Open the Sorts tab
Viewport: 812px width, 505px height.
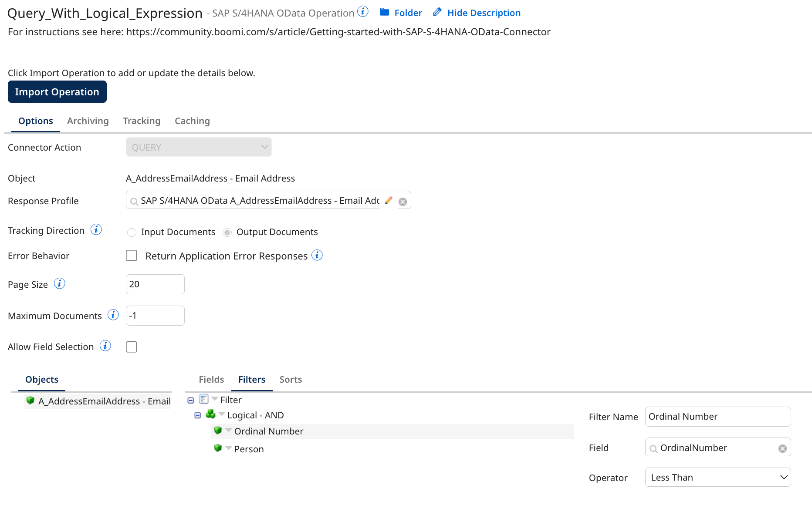290,379
